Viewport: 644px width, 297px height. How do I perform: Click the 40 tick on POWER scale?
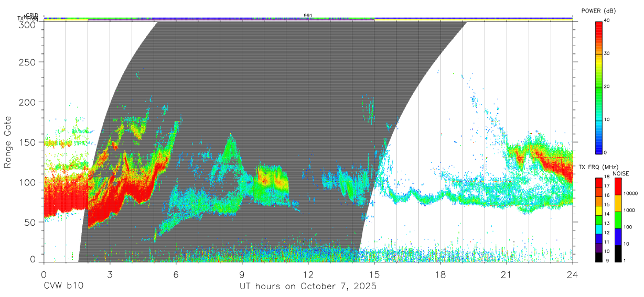click(607, 20)
